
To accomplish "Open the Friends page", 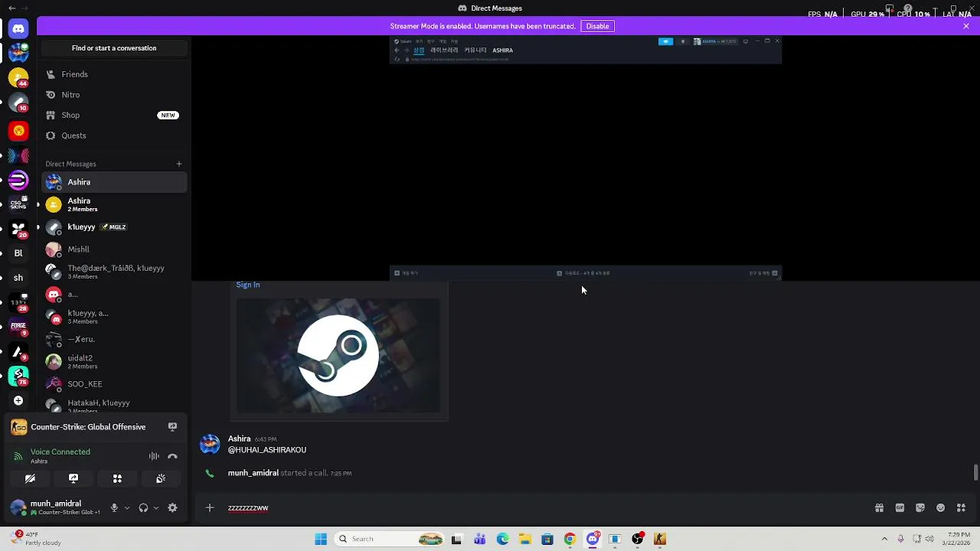I will tap(114, 74).
